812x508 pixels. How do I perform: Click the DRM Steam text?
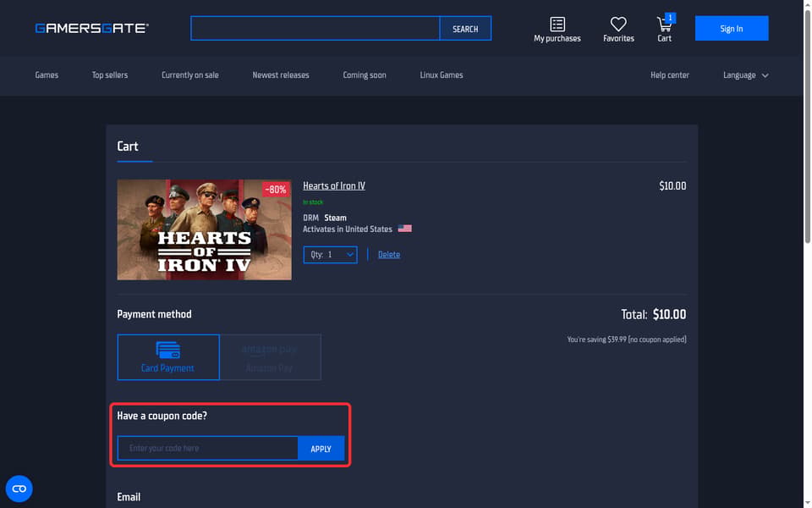[x=325, y=218]
